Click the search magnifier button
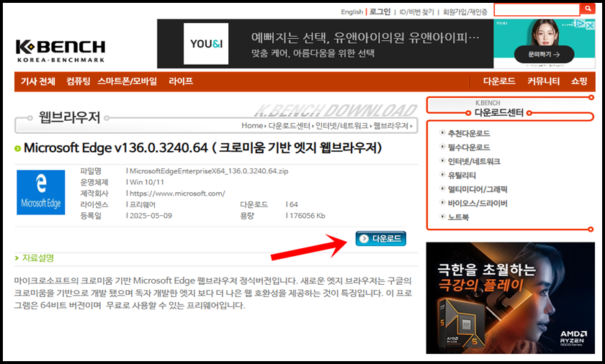The width and height of the screenshot is (605, 364). pos(588,9)
